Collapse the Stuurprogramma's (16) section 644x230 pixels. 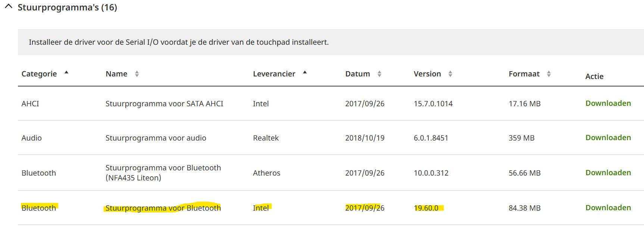[x=9, y=7]
